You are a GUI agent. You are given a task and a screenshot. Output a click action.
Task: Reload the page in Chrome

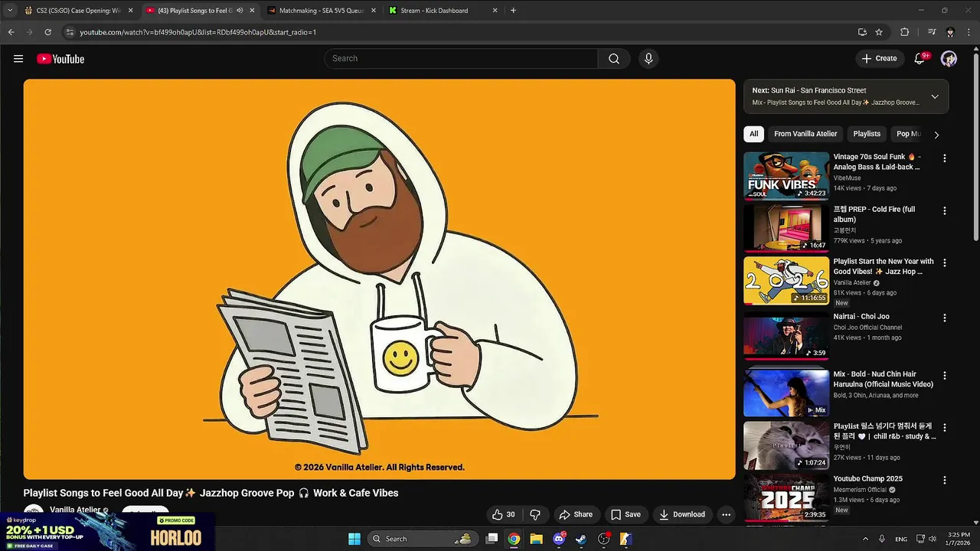click(47, 32)
